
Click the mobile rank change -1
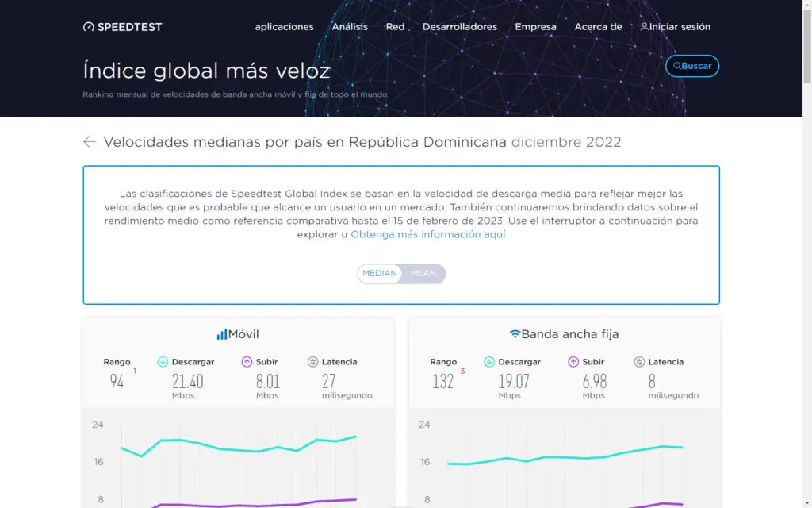tap(133, 371)
